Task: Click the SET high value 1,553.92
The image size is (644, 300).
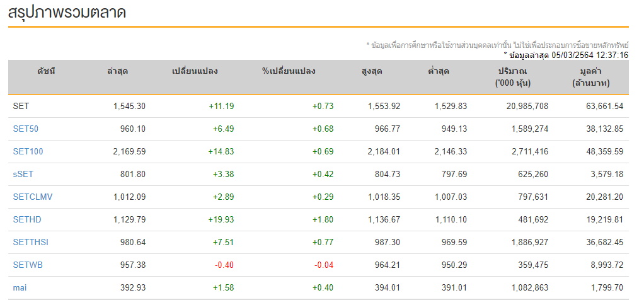Action: pos(384,106)
